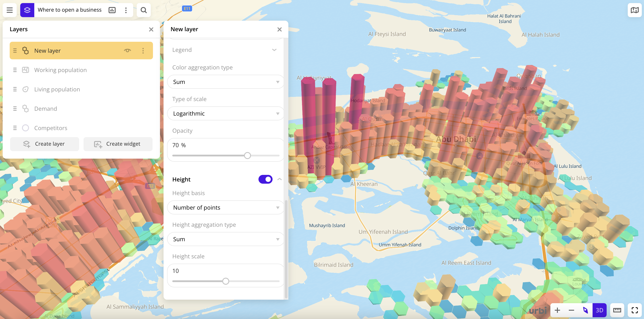Toggle visibility of Working population layer
This screenshot has width=644, height=319.
click(128, 70)
